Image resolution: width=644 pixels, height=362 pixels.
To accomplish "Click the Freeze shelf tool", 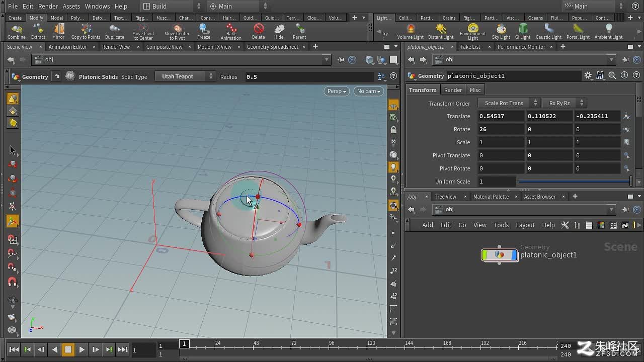I will 204,32.
